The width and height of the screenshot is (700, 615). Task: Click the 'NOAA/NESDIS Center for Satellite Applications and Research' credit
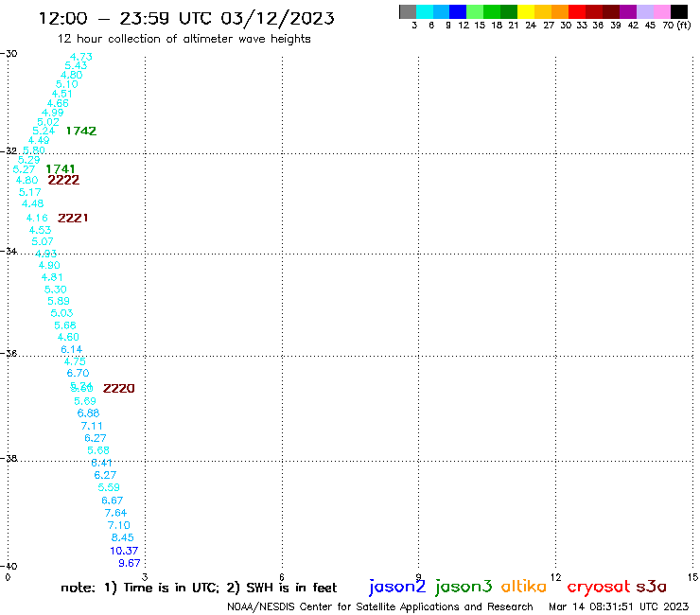[x=380, y=607]
